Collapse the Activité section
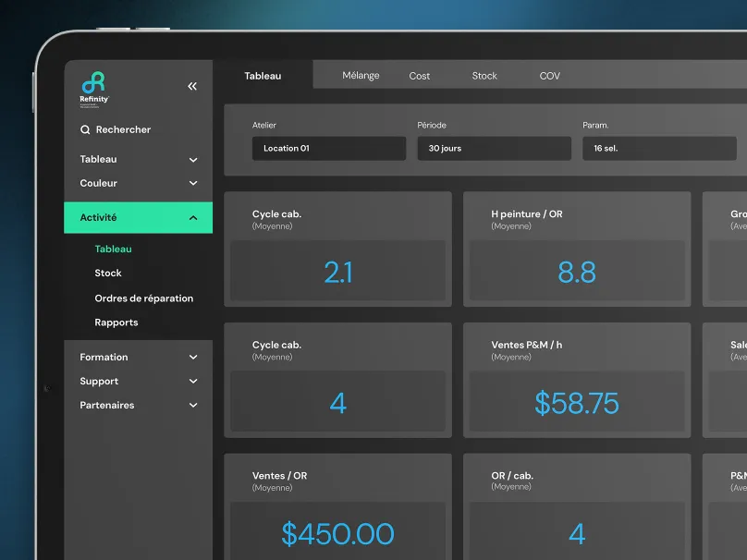This screenshot has height=560, width=747. [193, 218]
